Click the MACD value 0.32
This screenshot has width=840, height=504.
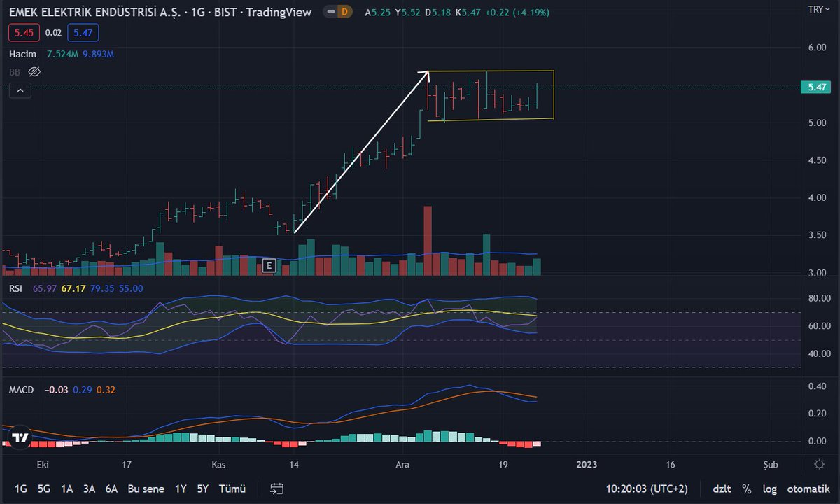coord(106,390)
